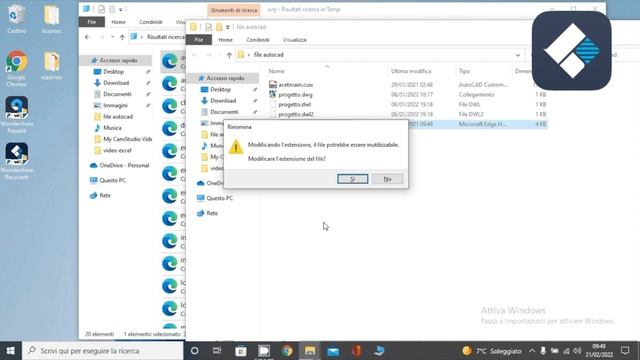Screen dimensions: 640x360
Task: Open the volume control in the tray
Action: 577,351
